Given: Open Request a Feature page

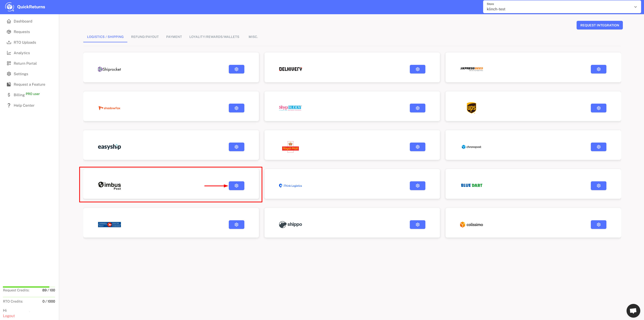Looking at the screenshot, I should coord(29,84).
